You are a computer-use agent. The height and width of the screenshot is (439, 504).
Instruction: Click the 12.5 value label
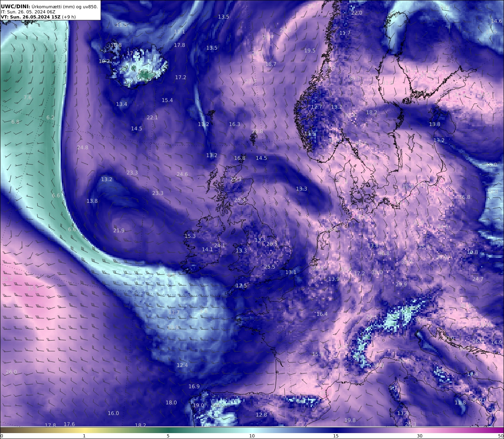coord(241,286)
